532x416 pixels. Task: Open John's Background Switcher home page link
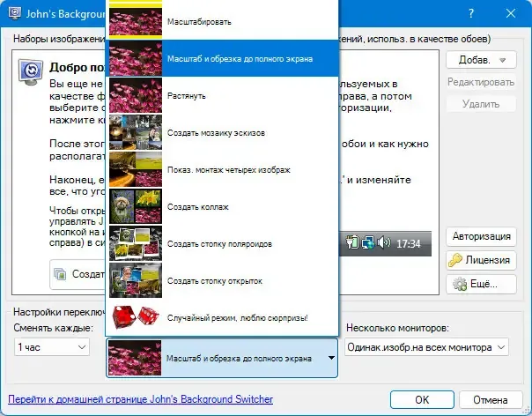[x=140, y=399]
